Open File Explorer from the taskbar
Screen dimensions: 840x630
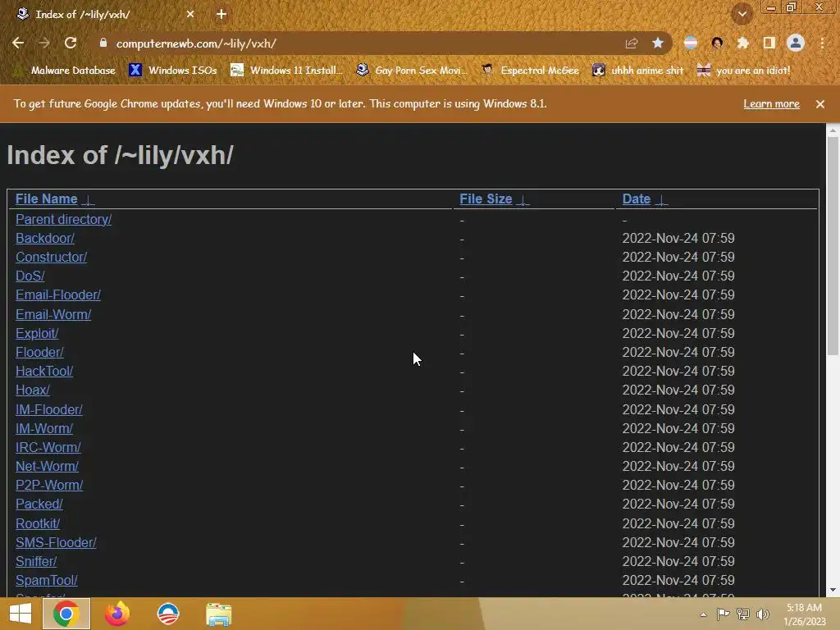[x=218, y=614]
